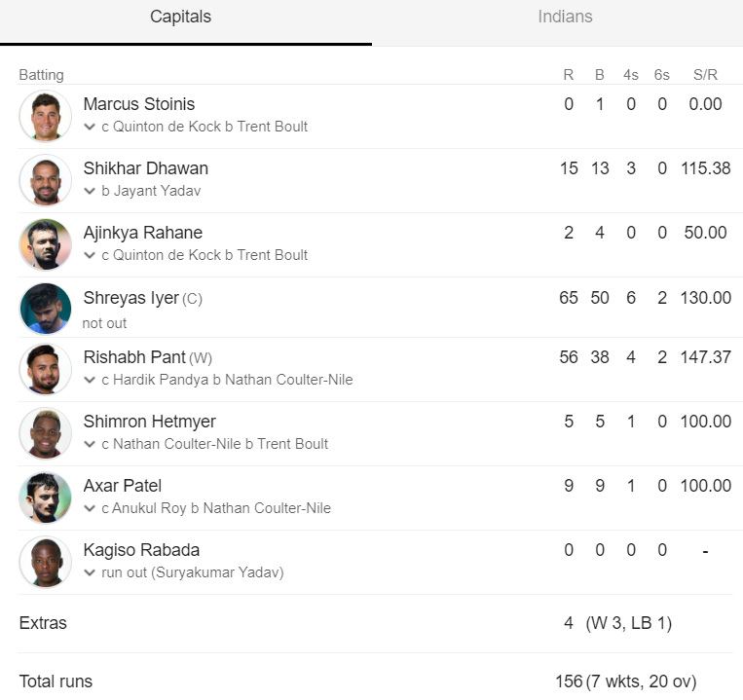Open Rishabh Pant's avatar thumbnail
Viewport: 743px width, 700px height.
pyautogui.click(x=46, y=369)
